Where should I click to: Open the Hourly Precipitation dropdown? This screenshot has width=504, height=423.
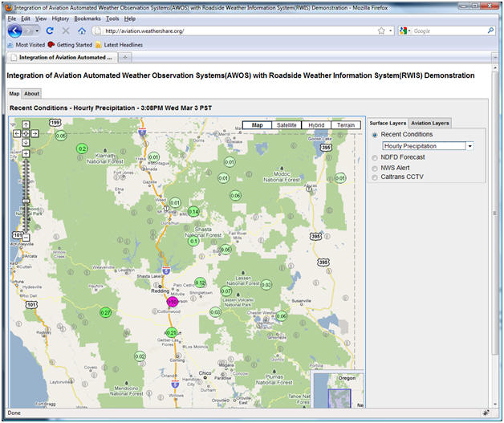470,146
